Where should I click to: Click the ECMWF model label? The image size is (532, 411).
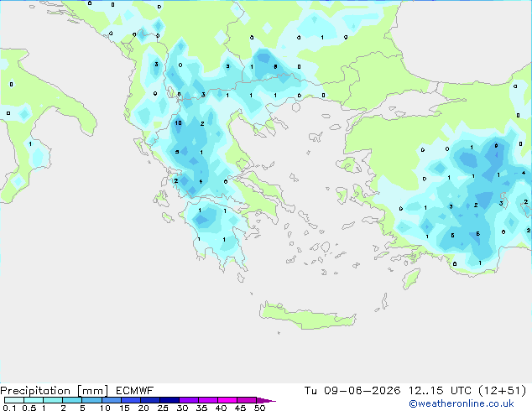(135, 391)
